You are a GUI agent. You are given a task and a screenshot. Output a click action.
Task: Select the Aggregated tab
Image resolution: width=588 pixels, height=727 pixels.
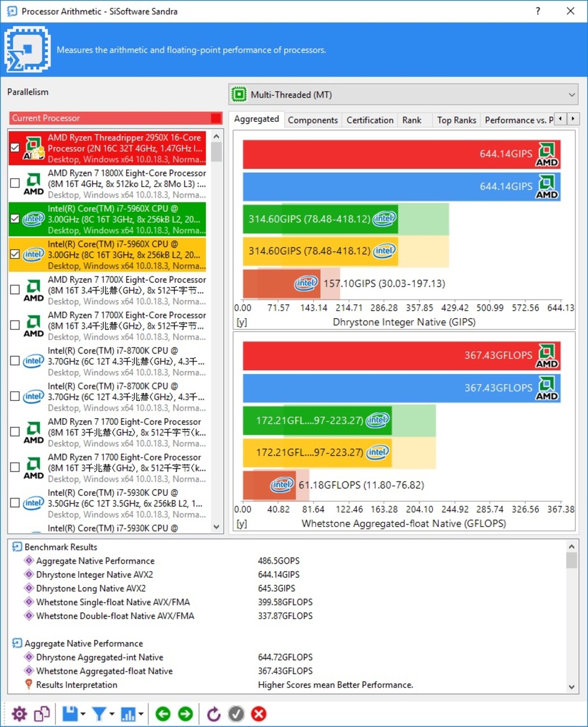pyautogui.click(x=257, y=119)
